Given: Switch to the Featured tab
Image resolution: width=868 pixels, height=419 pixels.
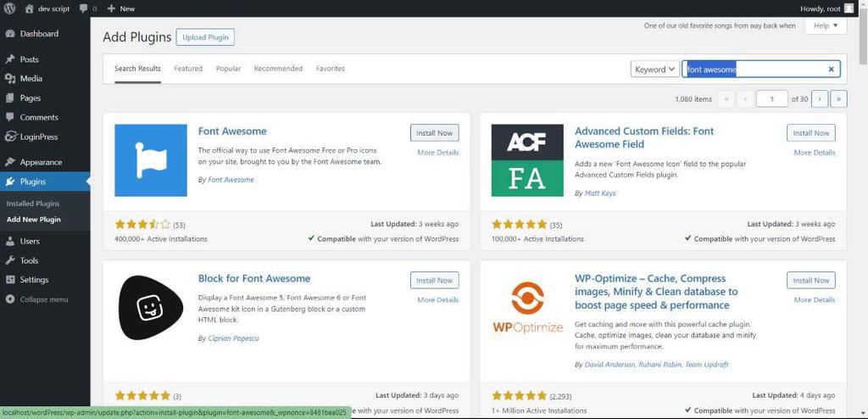Looking at the screenshot, I should pos(188,69).
